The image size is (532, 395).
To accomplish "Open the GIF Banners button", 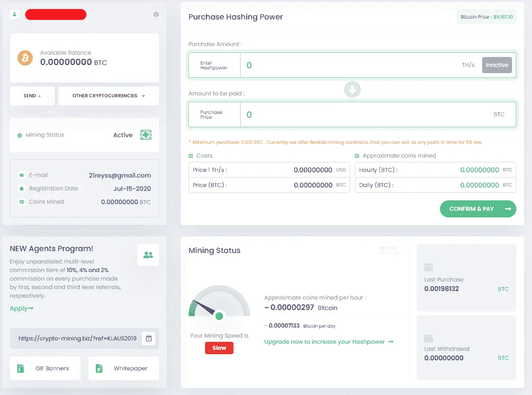I will tap(45, 368).
